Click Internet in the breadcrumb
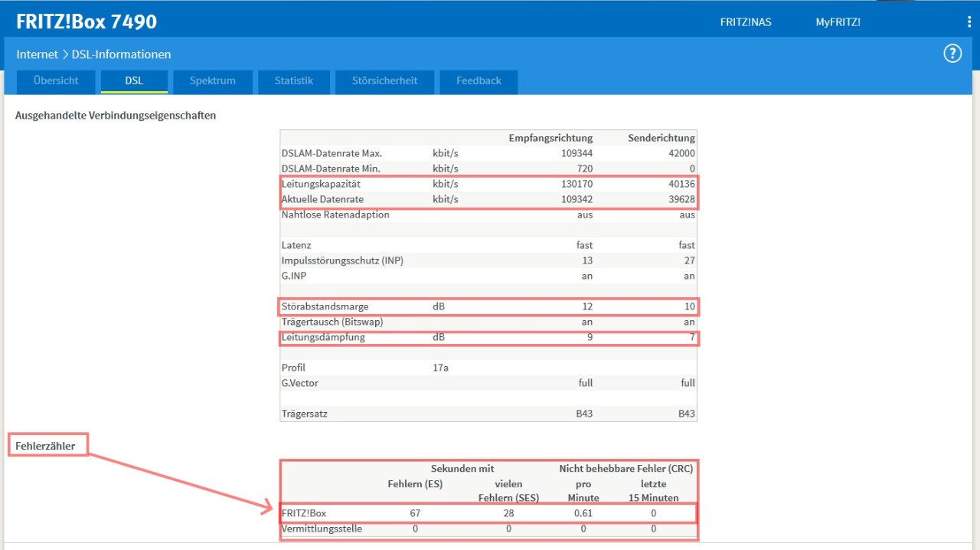Screen dimensions: 980x550 pos(37,54)
